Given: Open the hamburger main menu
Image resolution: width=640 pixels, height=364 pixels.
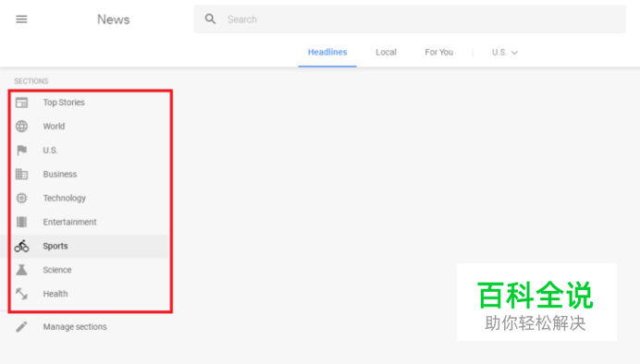Looking at the screenshot, I should tap(21, 19).
